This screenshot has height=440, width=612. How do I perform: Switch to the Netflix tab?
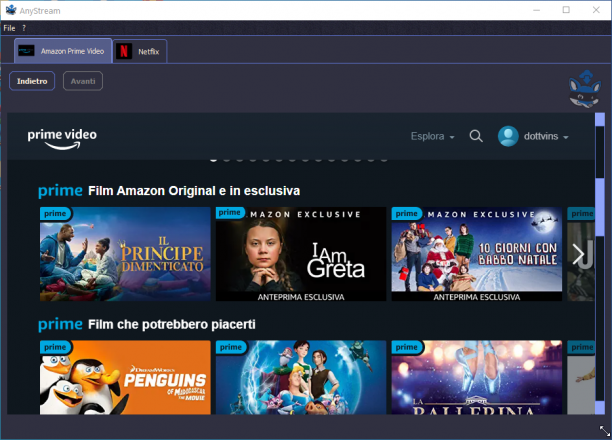tap(140, 51)
